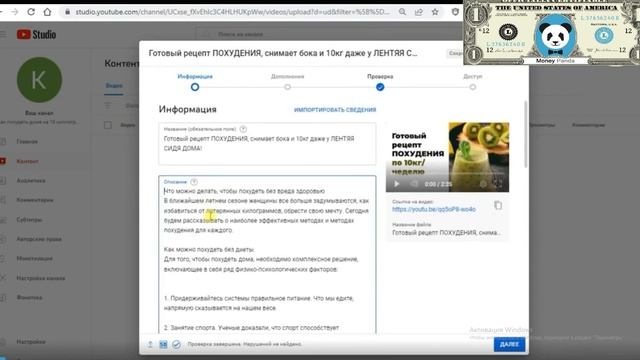Image resolution: width=640 pixels, height=360 pixels.
Task: Open the green K channel avatar
Action: 39,80
